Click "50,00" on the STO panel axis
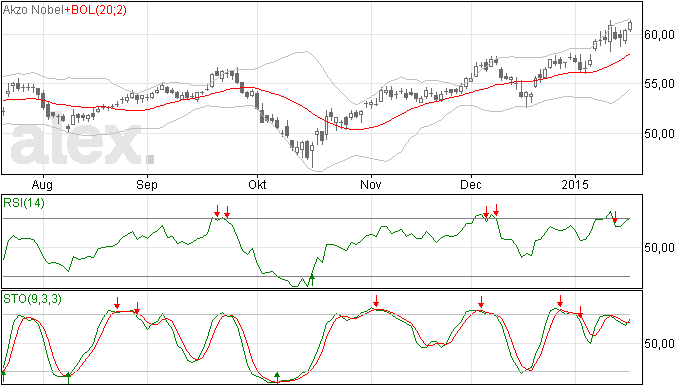The height and width of the screenshot is (387, 690). pyautogui.click(x=659, y=343)
